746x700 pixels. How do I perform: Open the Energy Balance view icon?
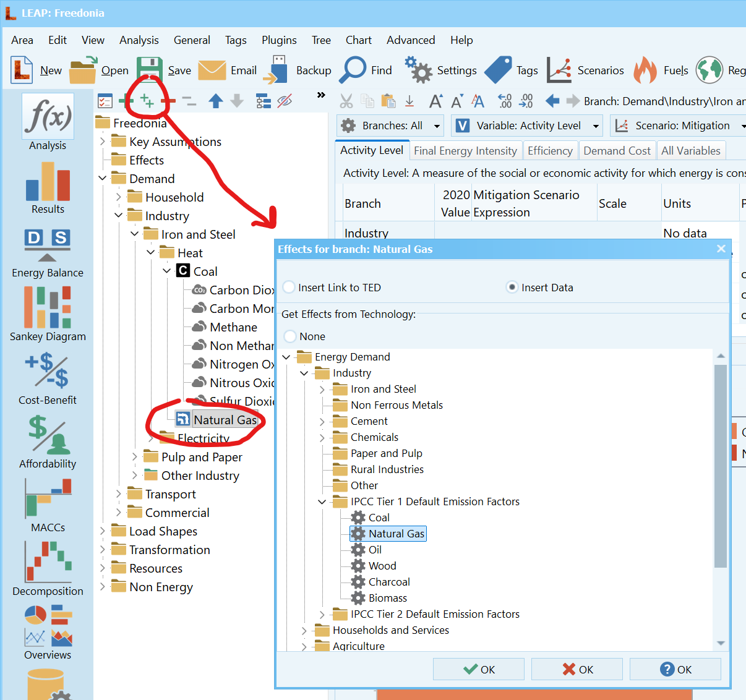tap(48, 245)
